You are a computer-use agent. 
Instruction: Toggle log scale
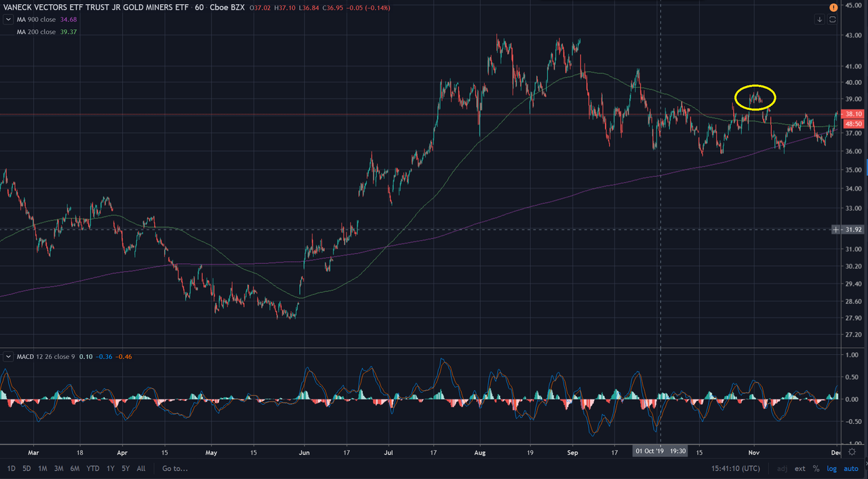pyautogui.click(x=832, y=469)
